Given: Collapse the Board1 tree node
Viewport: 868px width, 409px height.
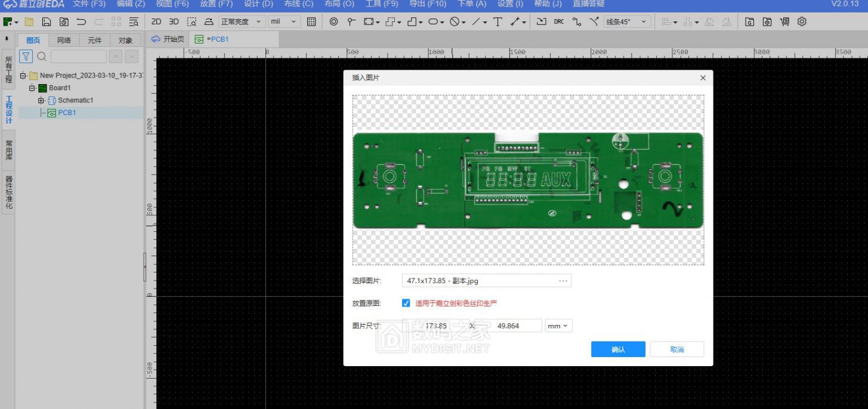Looking at the screenshot, I should pyautogui.click(x=32, y=88).
